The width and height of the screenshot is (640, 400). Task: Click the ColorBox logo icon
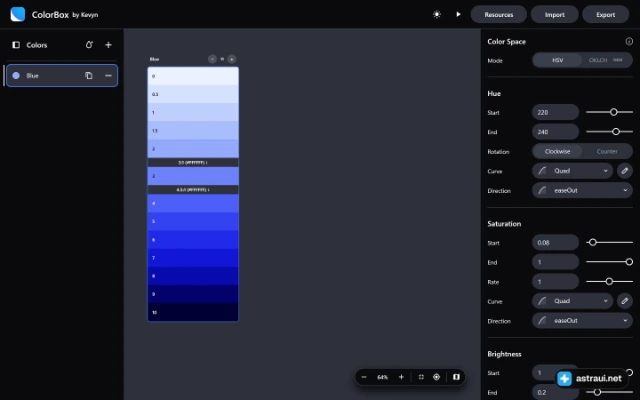(x=18, y=14)
